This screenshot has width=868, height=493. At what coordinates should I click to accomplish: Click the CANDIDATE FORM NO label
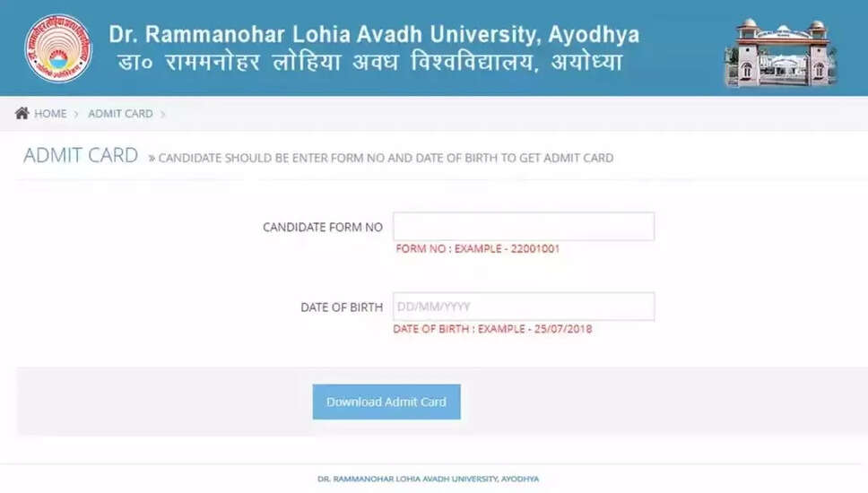(x=322, y=228)
